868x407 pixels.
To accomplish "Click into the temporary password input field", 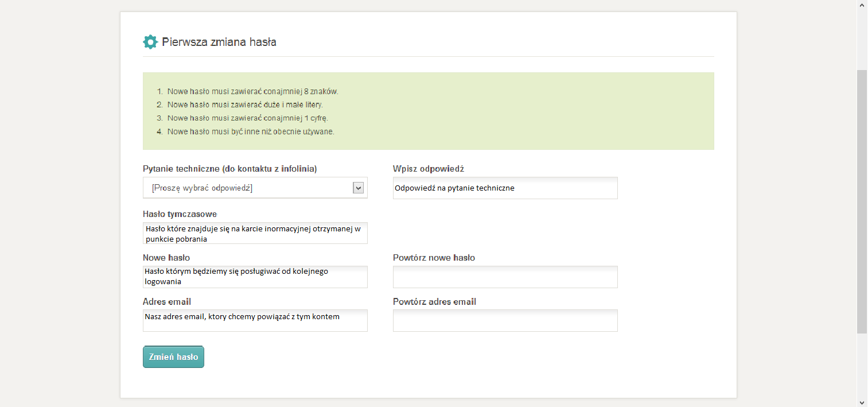I will pyautogui.click(x=255, y=233).
